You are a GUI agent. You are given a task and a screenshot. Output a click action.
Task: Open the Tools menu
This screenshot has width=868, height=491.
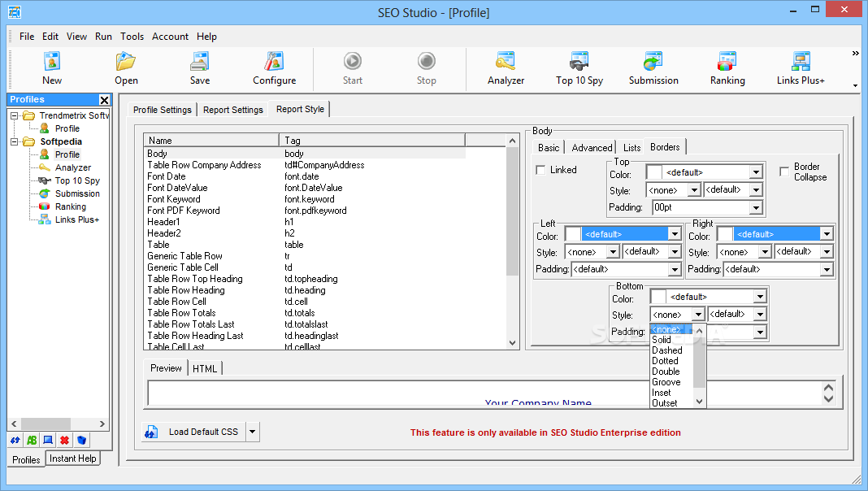coord(132,37)
